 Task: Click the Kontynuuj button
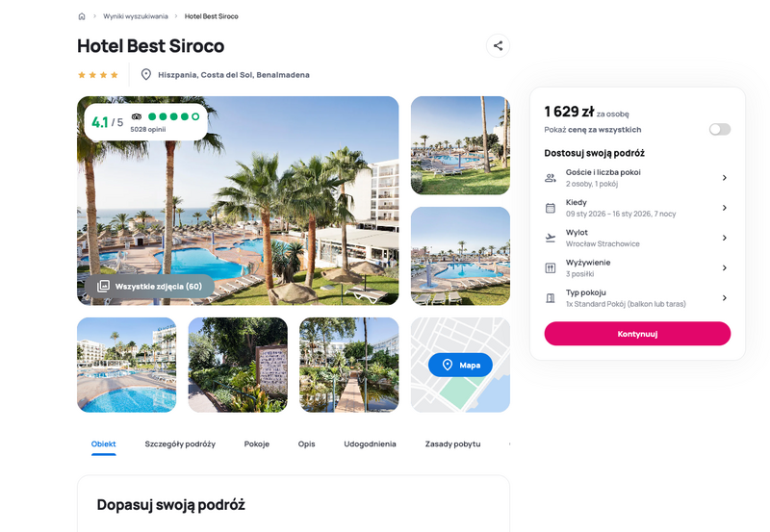(x=637, y=334)
